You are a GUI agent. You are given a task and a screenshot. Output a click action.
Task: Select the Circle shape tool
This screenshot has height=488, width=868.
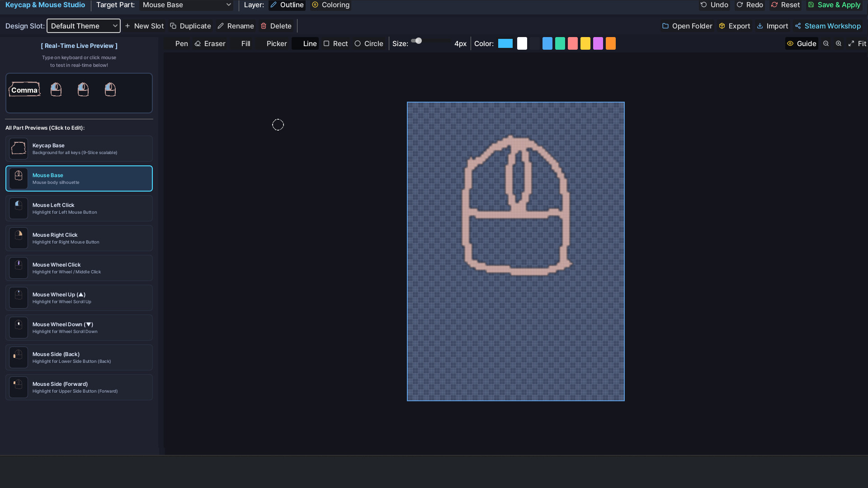click(x=369, y=44)
